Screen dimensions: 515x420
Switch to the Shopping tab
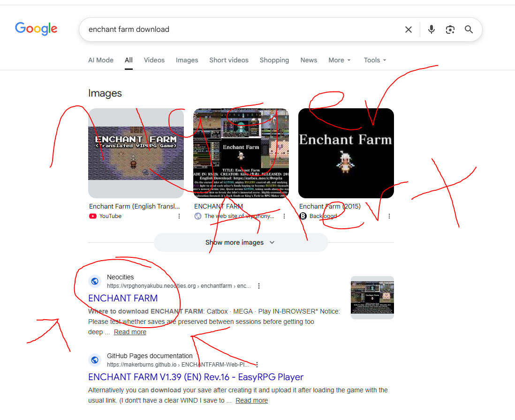click(274, 60)
